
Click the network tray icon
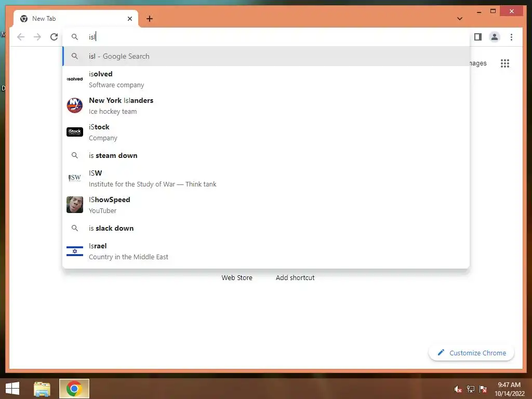pyautogui.click(x=471, y=389)
